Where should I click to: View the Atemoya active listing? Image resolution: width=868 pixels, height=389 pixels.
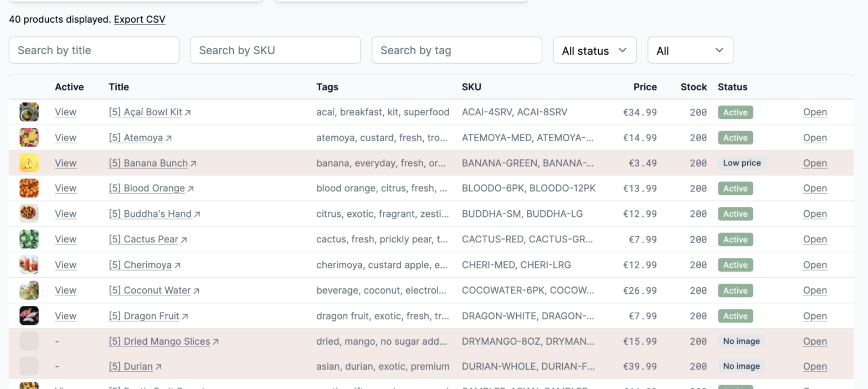[65, 138]
